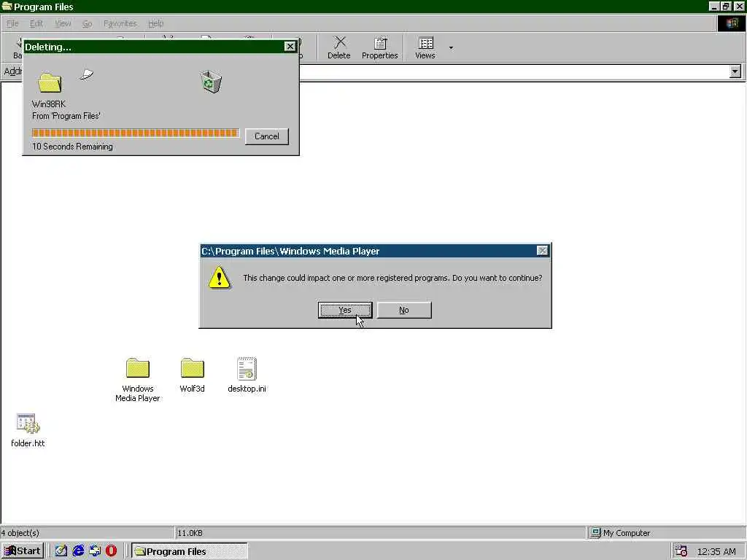Click the '4 object(s)' status text

pyautogui.click(x=20, y=533)
